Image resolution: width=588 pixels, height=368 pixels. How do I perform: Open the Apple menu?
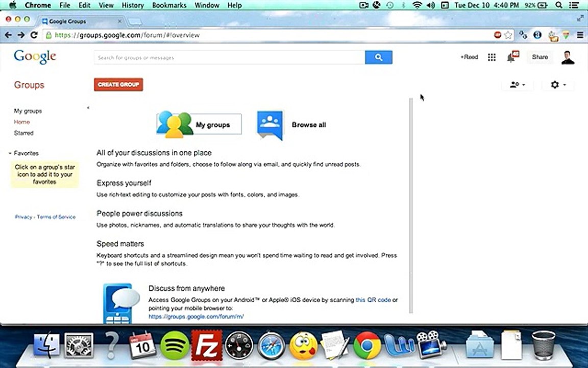coord(12,5)
